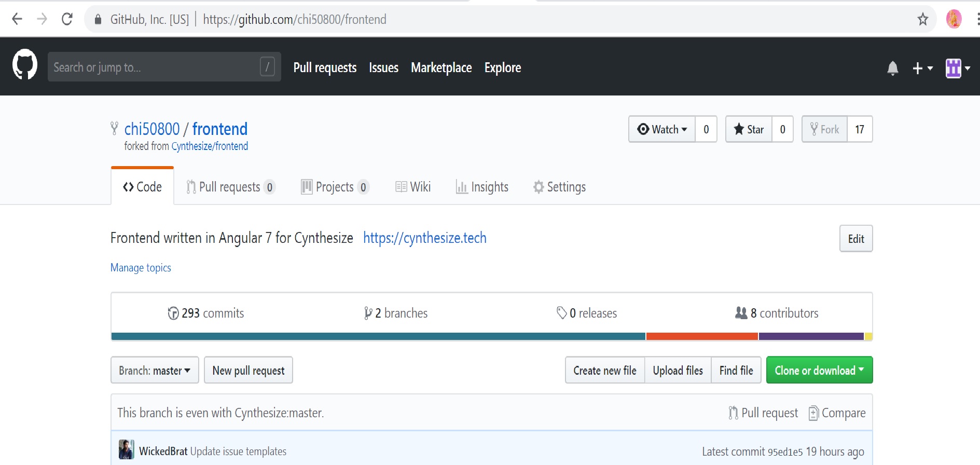980x465 pixels.
Task: Go to GitHub home via Octocat logo
Action: [25, 64]
